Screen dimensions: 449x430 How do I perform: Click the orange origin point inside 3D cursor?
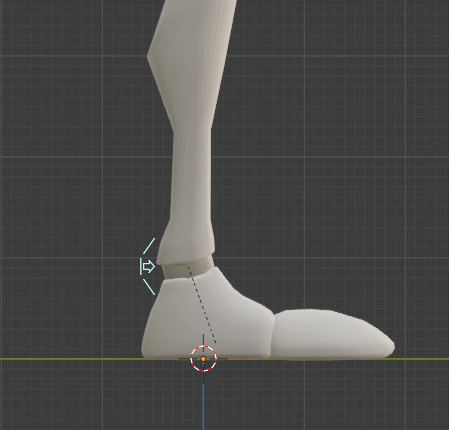tap(203, 359)
